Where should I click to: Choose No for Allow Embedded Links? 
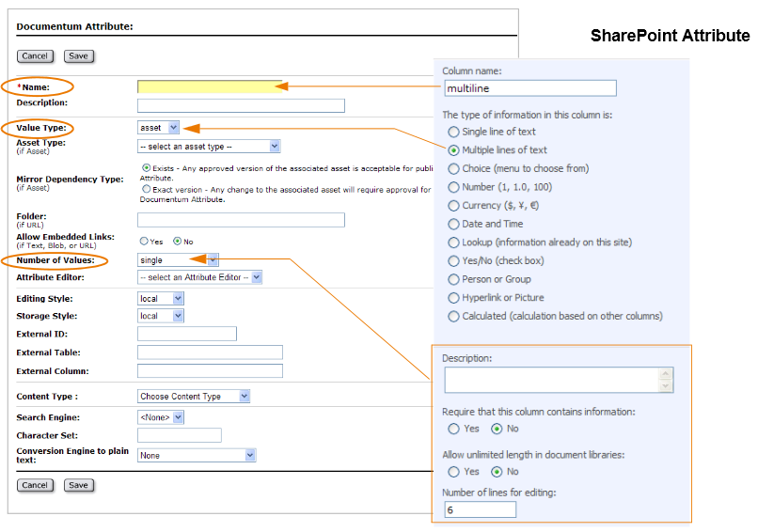pyautogui.click(x=178, y=241)
